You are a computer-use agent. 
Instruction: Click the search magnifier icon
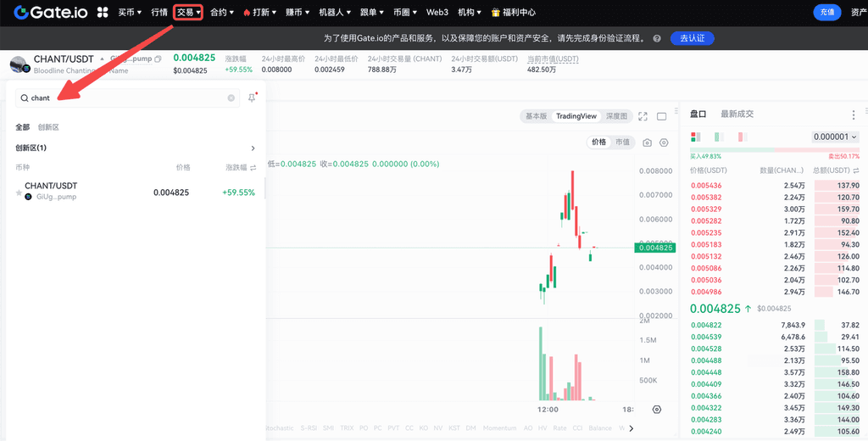point(25,98)
